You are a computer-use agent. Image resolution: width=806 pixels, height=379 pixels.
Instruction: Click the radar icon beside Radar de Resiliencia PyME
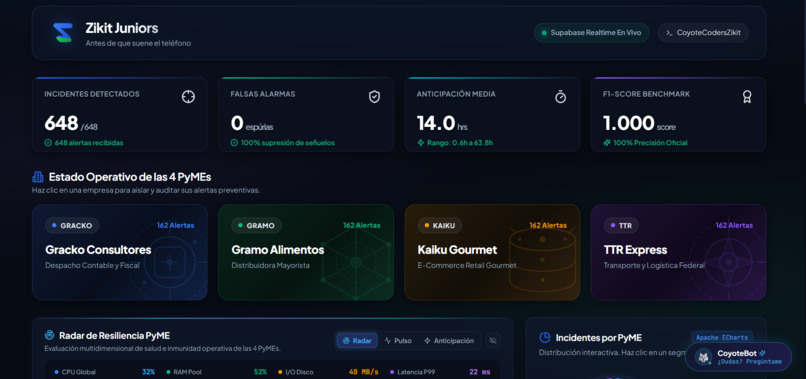pos(49,336)
